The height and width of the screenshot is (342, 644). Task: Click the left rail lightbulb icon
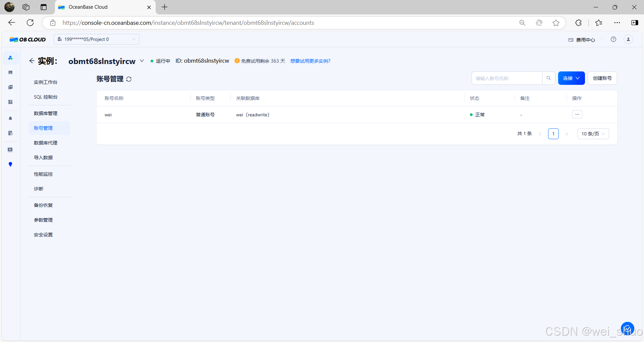click(x=10, y=164)
